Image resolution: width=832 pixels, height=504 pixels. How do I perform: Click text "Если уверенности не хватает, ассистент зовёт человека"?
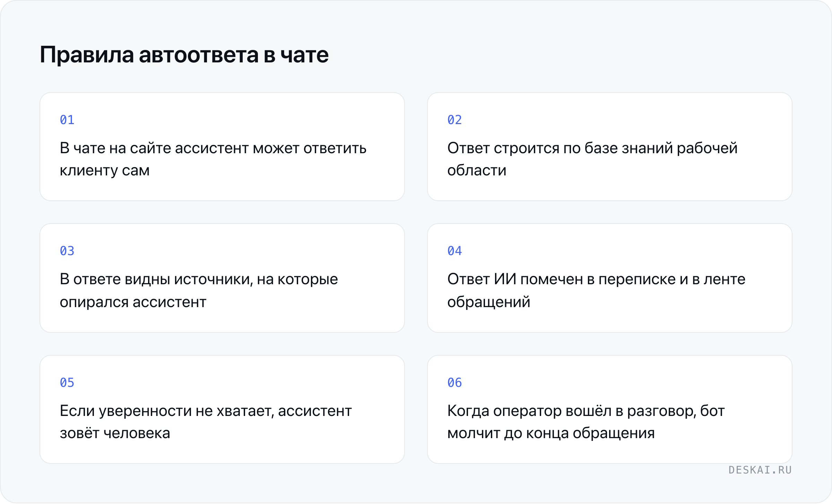[x=206, y=422]
